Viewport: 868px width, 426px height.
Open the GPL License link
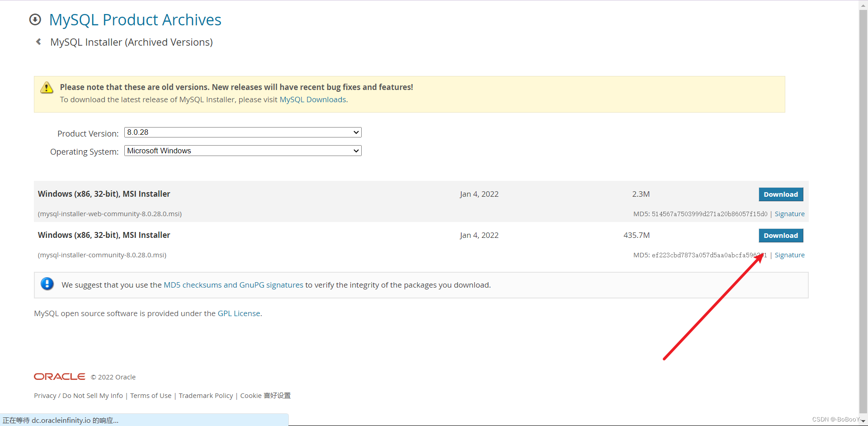(239, 313)
